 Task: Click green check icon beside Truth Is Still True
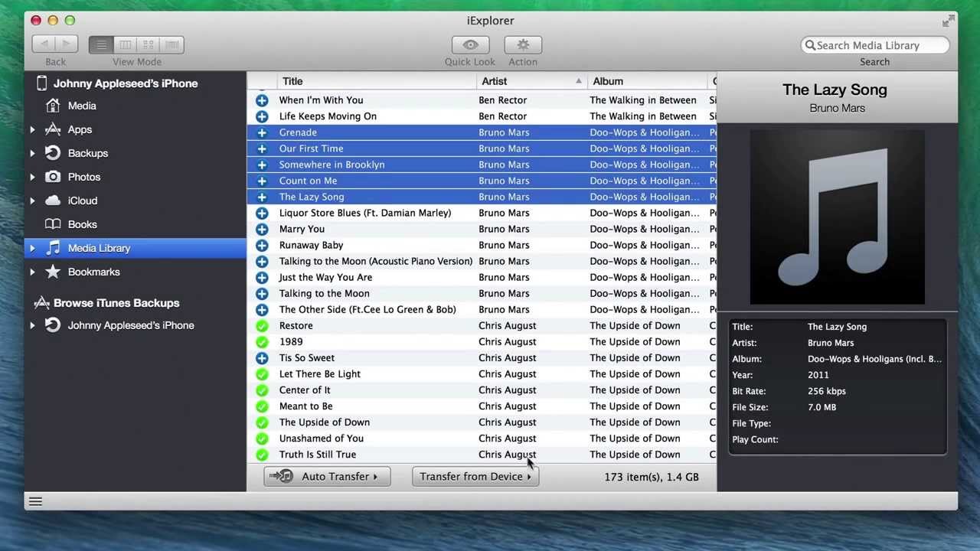click(262, 454)
